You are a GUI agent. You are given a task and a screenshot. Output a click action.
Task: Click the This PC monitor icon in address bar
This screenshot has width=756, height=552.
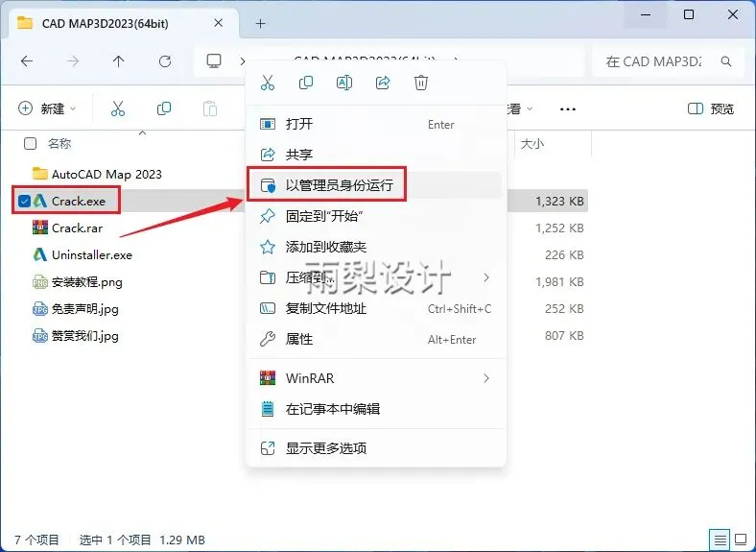(214, 61)
